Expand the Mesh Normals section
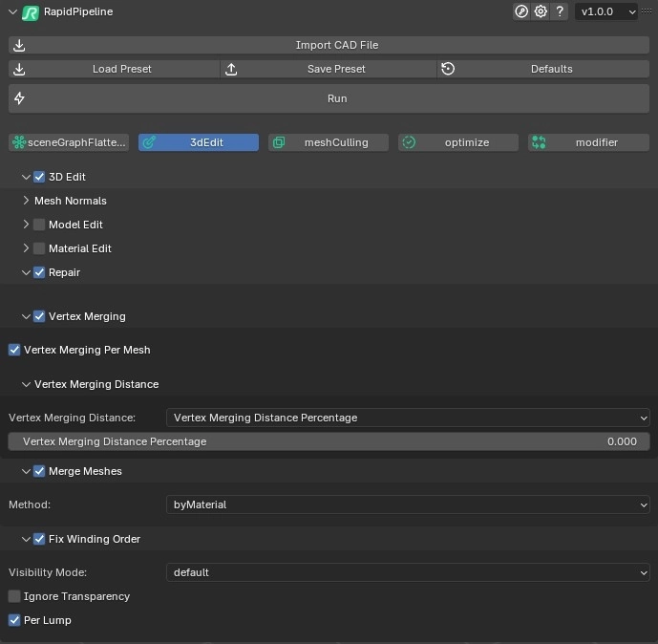The height and width of the screenshot is (644, 658). click(26, 201)
